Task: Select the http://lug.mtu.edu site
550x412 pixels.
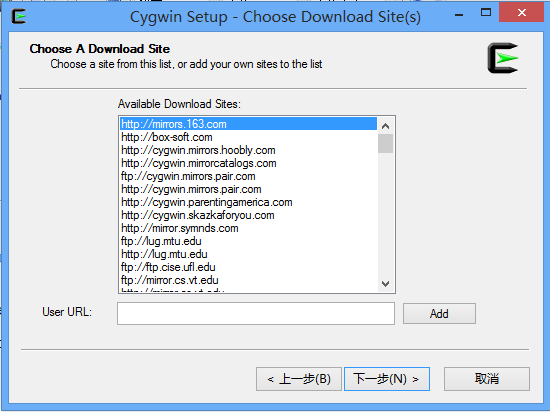Action: (248, 254)
